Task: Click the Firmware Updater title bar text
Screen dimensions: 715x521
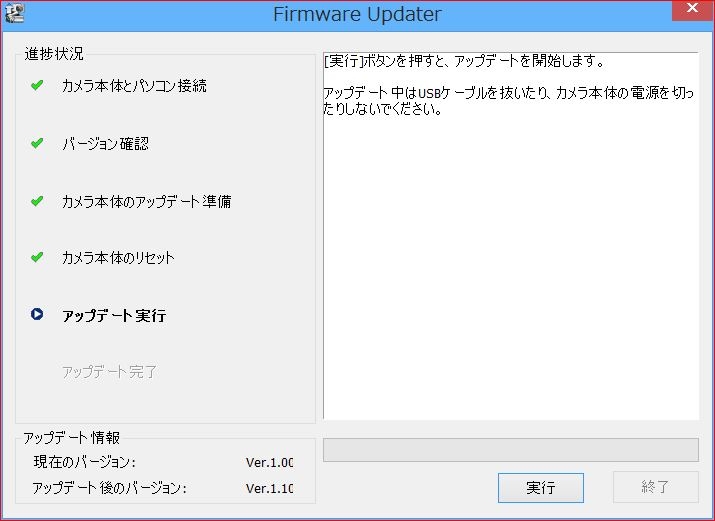Action: pos(357,15)
